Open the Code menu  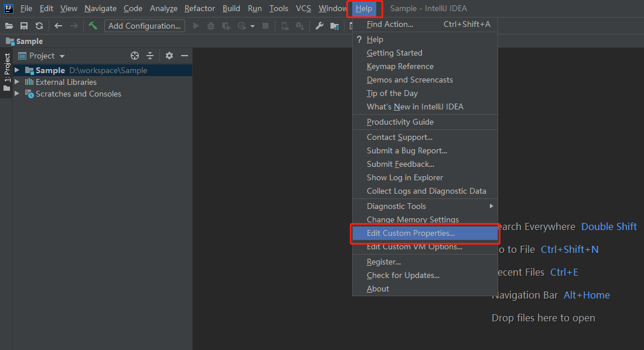pos(133,9)
